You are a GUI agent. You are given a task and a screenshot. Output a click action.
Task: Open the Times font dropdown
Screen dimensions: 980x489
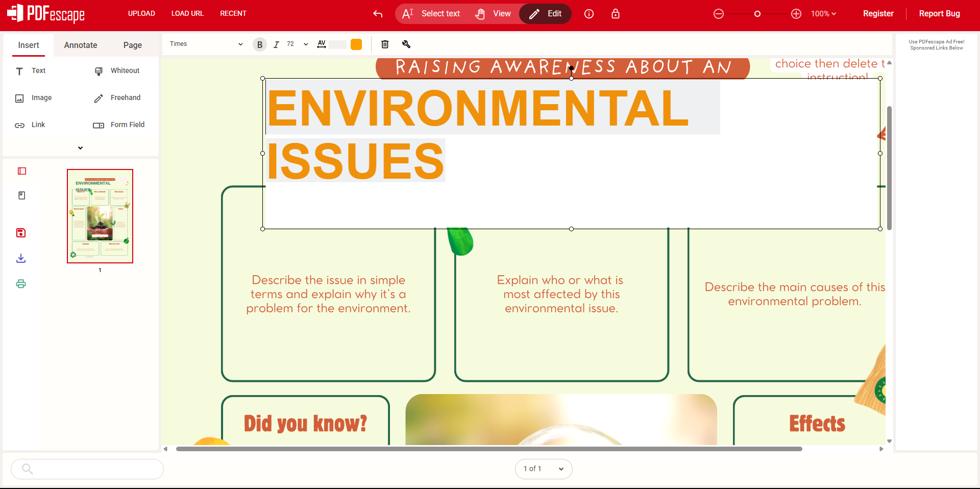point(206,44)
